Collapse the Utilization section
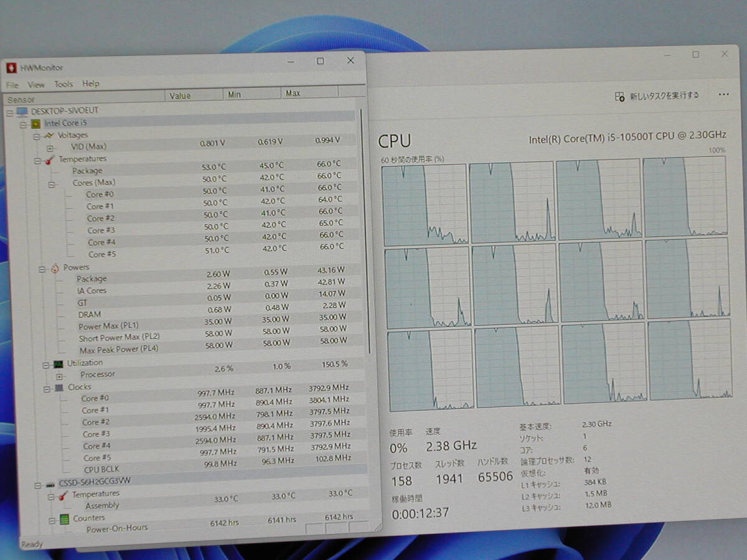This screenshot has height=560, width=747. [45, 365]
